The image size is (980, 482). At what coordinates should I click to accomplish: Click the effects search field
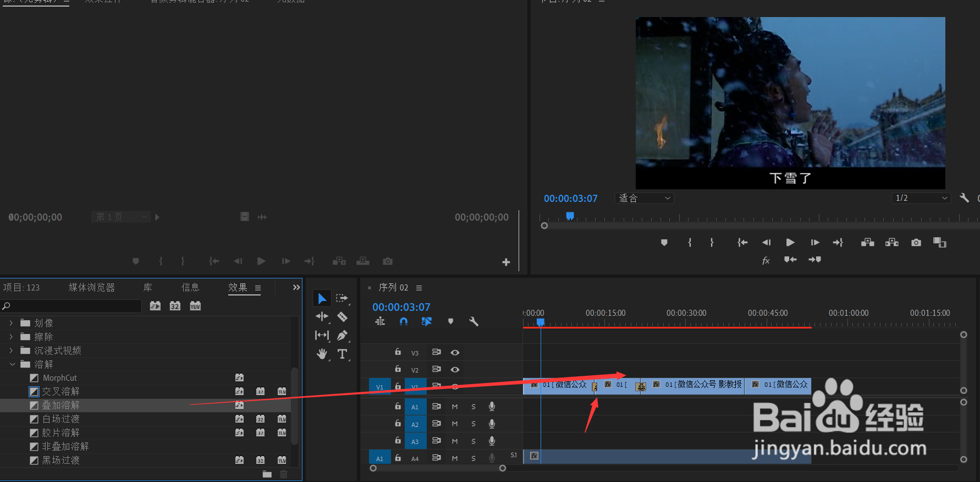click(x=71, y=306)
